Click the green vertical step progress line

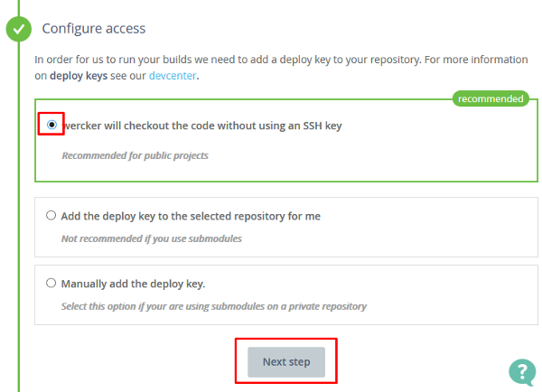[x=18, y=226]
